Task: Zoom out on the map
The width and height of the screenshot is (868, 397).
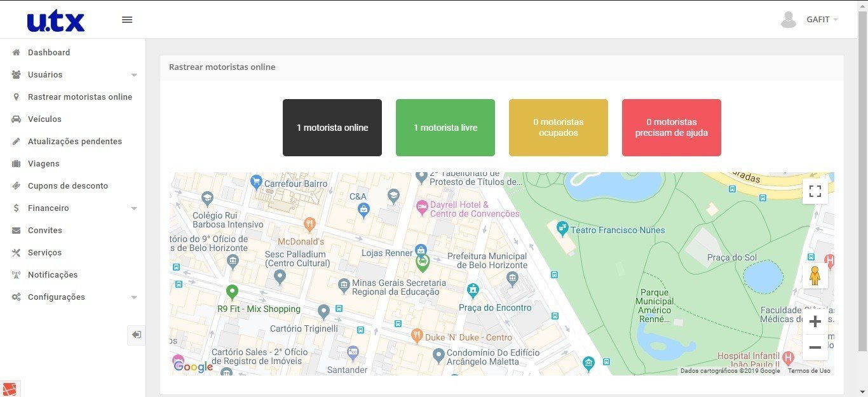Action: [x=815, y=347]
